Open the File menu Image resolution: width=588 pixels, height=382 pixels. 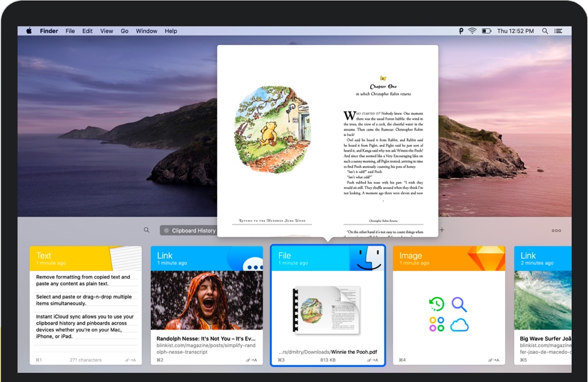[70, 31]
